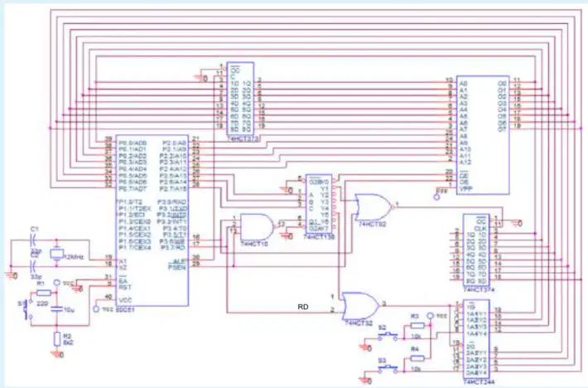588x388 pixels.
Task: Click the P2.0/A8 pin label
Action: pos(175,143)
